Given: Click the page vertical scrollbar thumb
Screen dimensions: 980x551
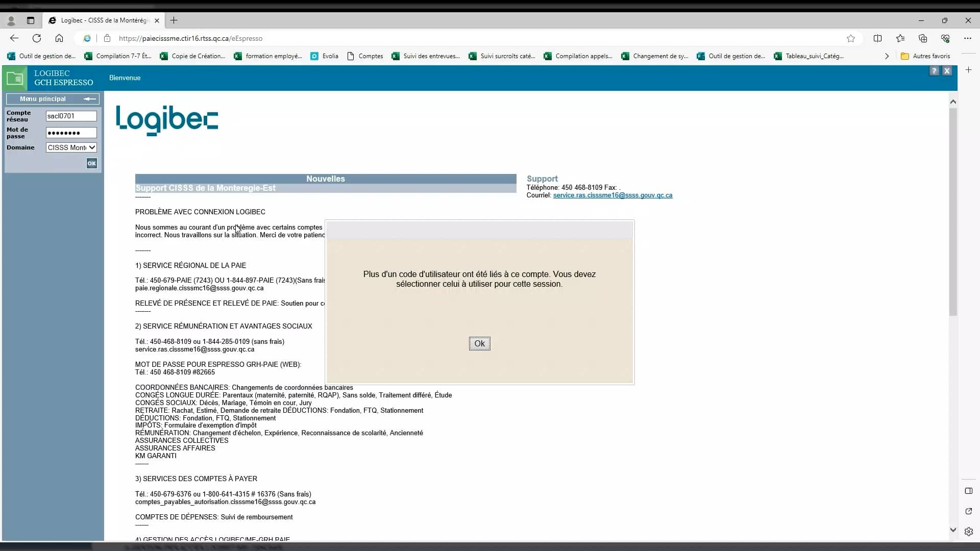Looking at the screenshot, I should pos(952,212).
